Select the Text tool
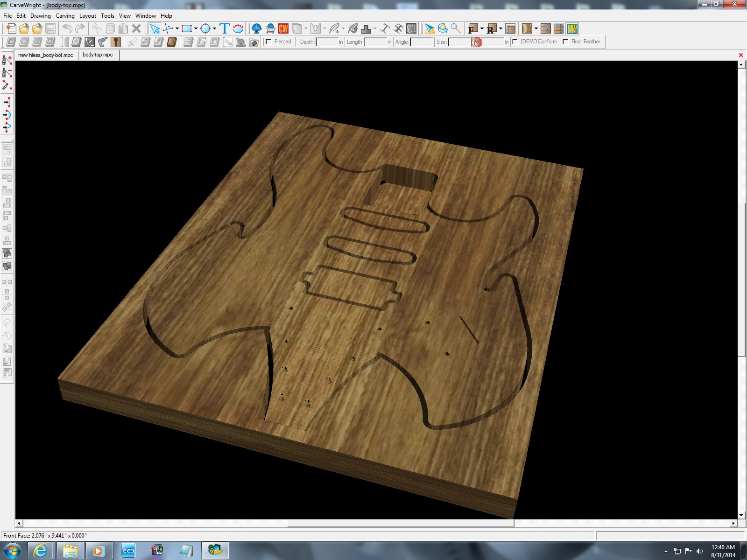 coord(225,28)
